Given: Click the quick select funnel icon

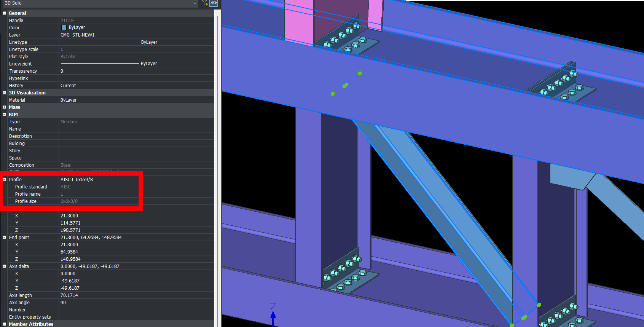Looking at the screenshot, I should (205, 3).
